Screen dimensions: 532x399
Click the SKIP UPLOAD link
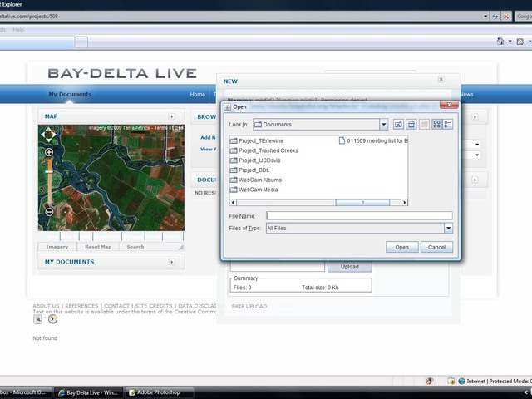[249, 307]
